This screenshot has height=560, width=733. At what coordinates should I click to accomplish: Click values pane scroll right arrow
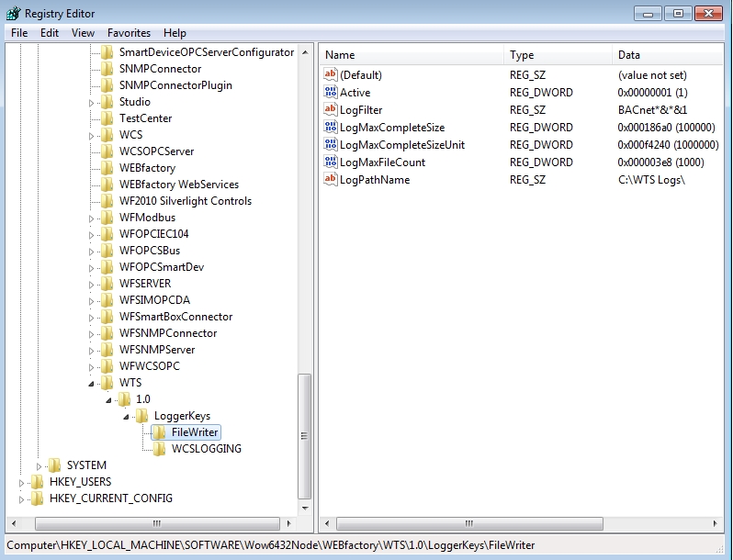click(x=716, y=523)
